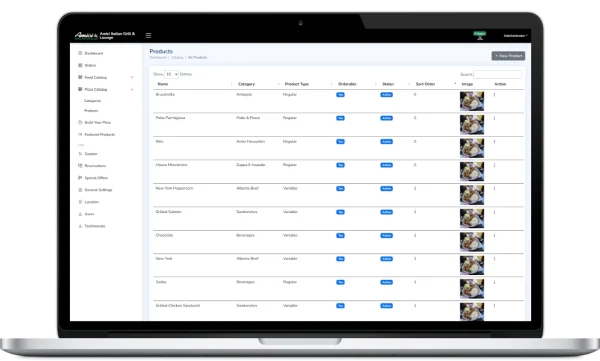This screenshot has width=600, height=361.
Task: Open the Dashboard sidebar item
Action: pos(91,53)
